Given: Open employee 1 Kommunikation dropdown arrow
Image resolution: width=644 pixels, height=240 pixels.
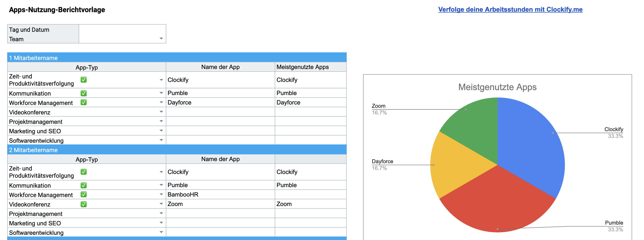Looking at the screenshot, I should tap(161, 93).
